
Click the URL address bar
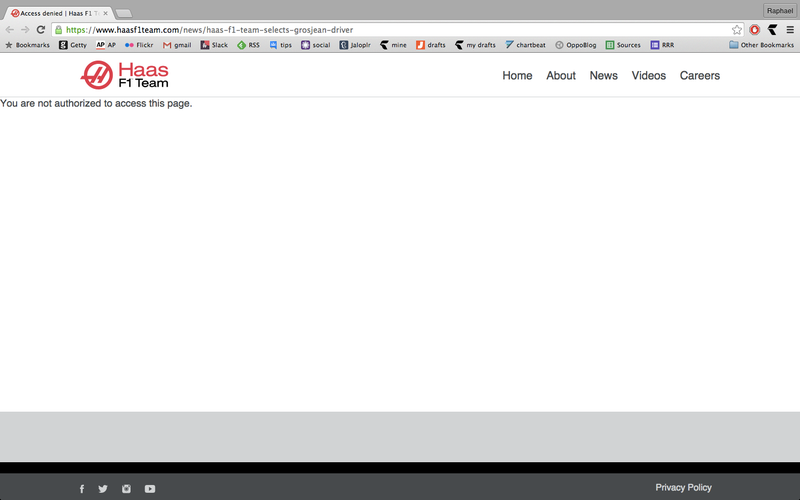point(398,30)
